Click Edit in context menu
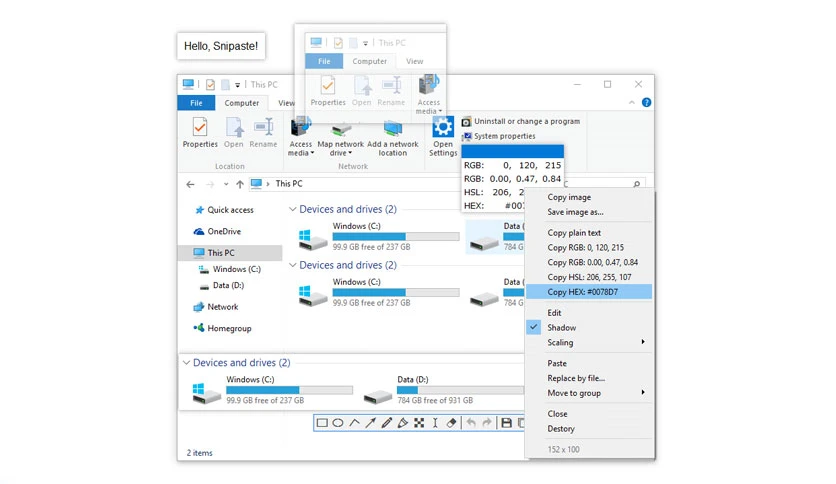The height and width of the screenshot is (484, 836). point(554,313)
